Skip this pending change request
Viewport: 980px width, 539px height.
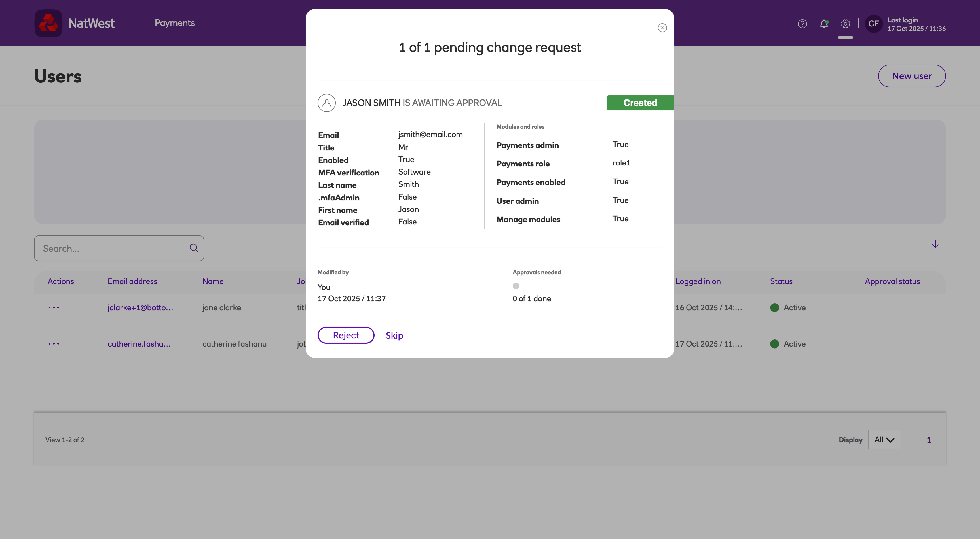[394, 335]
